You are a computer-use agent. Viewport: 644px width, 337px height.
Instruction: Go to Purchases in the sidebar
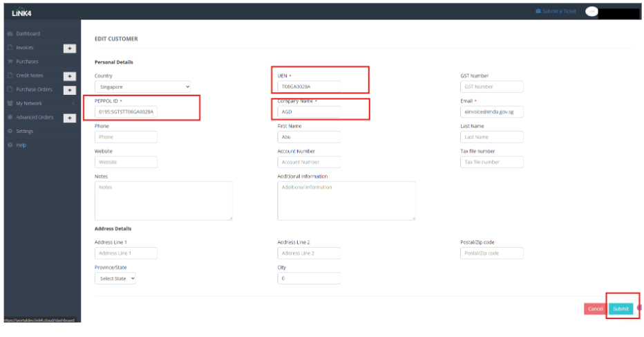(27, 62)
